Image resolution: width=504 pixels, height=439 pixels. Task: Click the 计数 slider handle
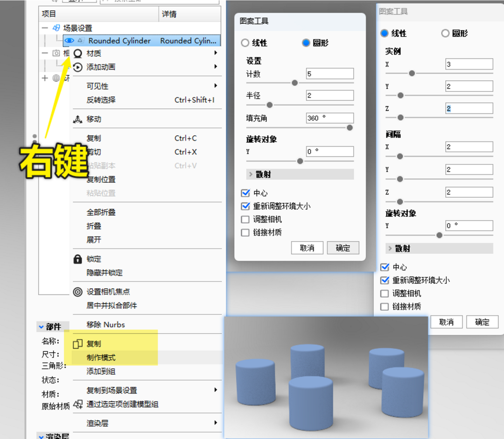click(x=294, y=83)
